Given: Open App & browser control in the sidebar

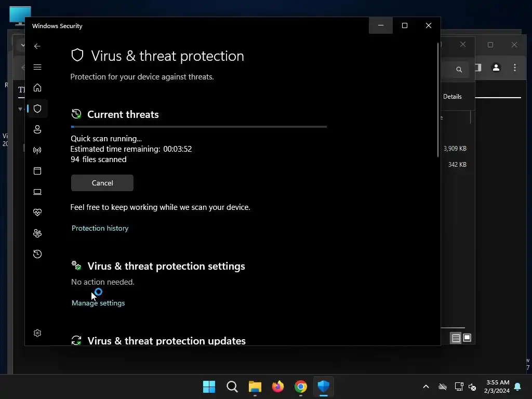Looking at the screenshot, I should (x=37, y=171).
